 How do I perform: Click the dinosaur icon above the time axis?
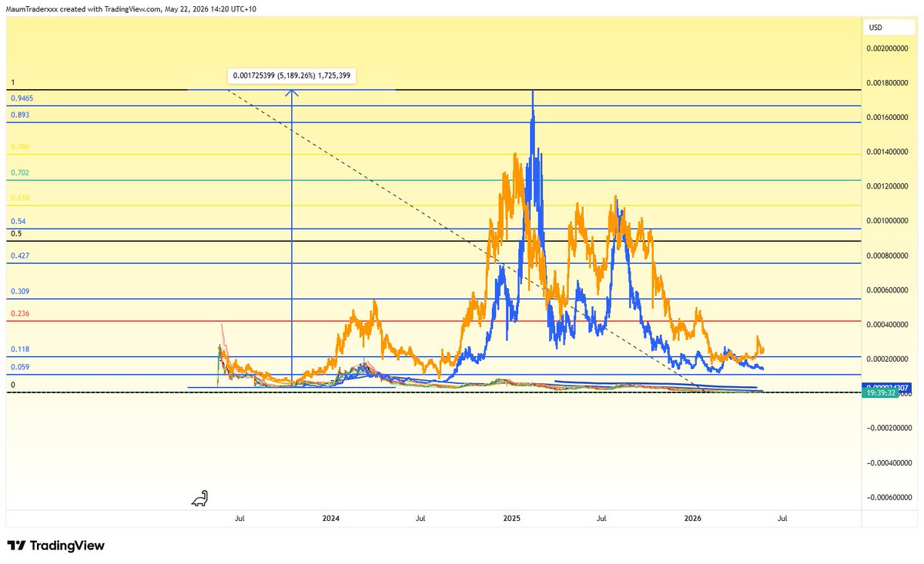[199, 499]
